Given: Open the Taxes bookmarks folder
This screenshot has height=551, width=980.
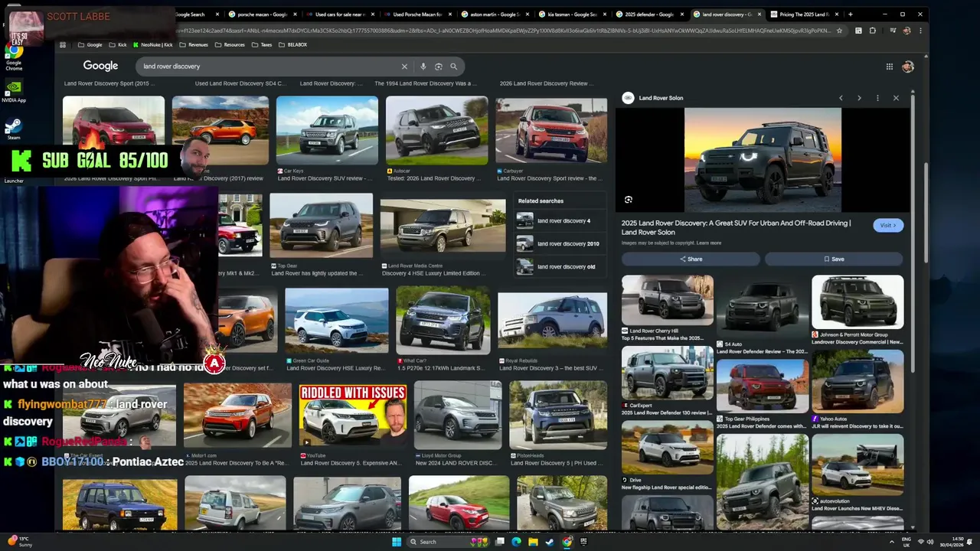Looking at the screenshot, I should point(261,45).
